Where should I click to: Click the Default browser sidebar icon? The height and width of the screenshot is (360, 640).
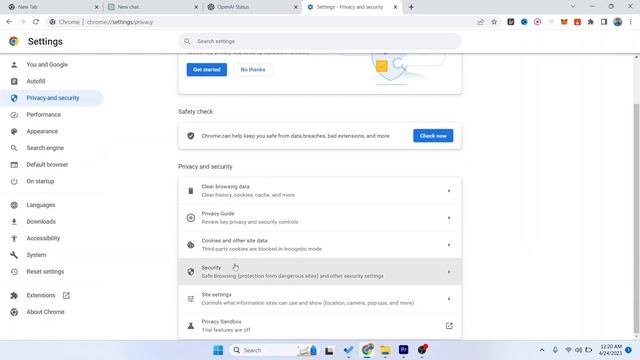tap(14, 164)
